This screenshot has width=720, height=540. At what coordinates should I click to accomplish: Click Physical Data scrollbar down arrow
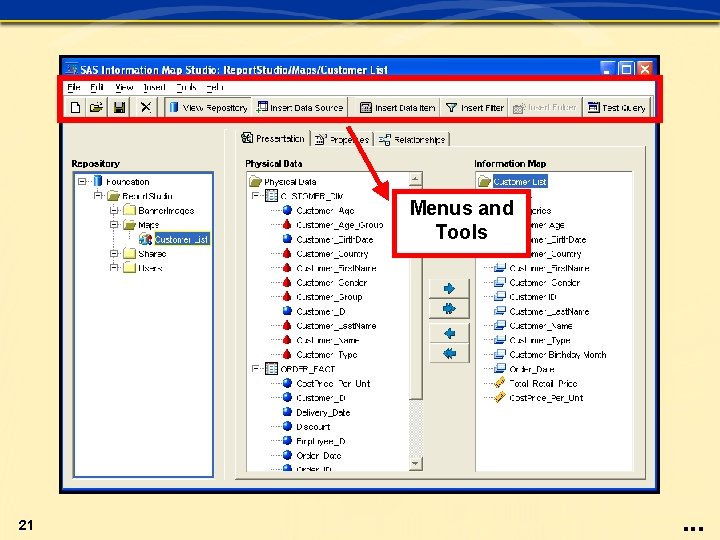click(x=415, y=463)
